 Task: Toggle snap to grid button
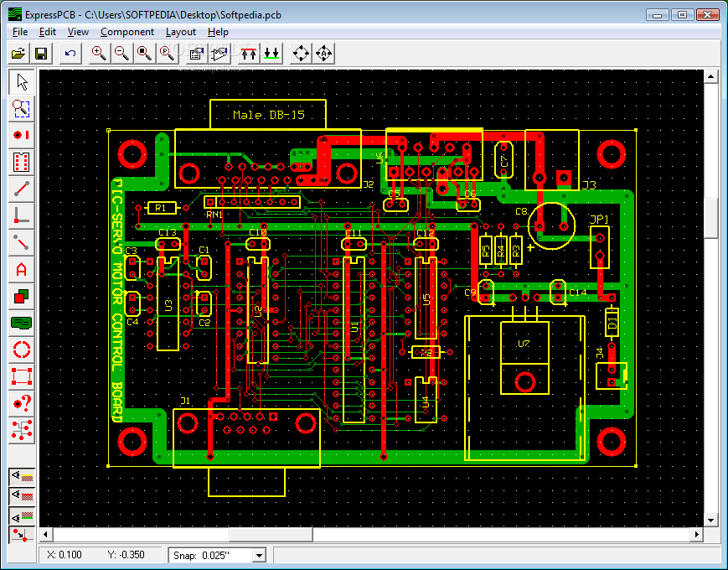click(x=22, y=533)
